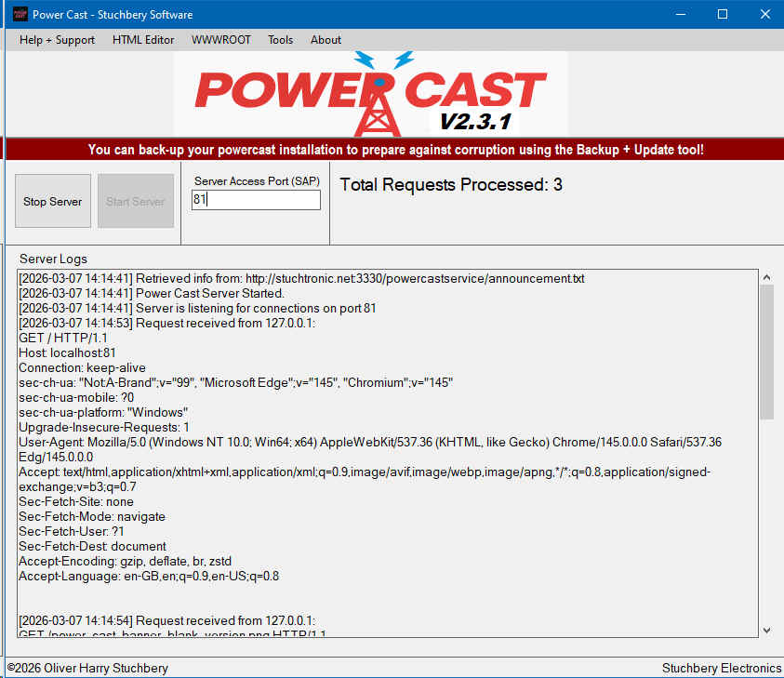Click the 'Server Access Port (SAP)' label

pyautogui.click(x=257, y=181)
